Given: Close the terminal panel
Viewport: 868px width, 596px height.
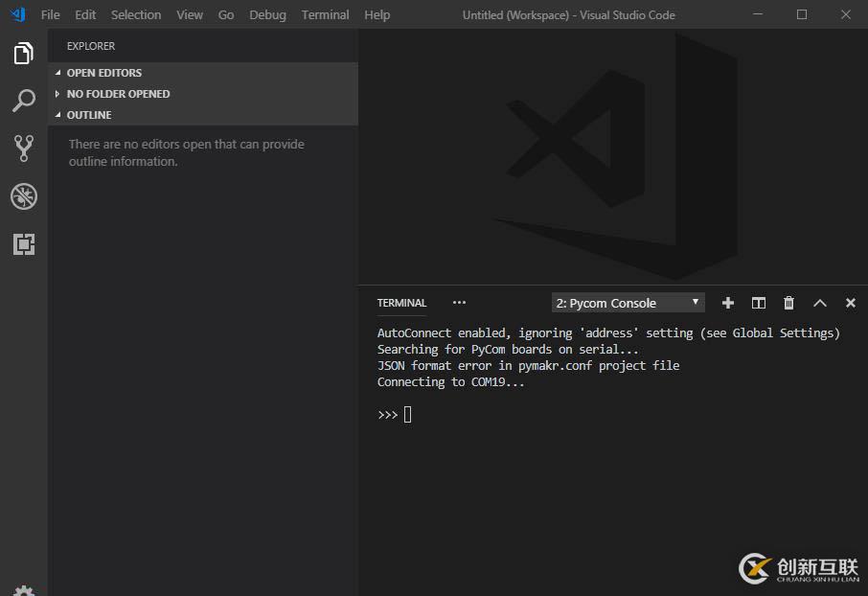Looking at the screenshot, I should 850,302.
